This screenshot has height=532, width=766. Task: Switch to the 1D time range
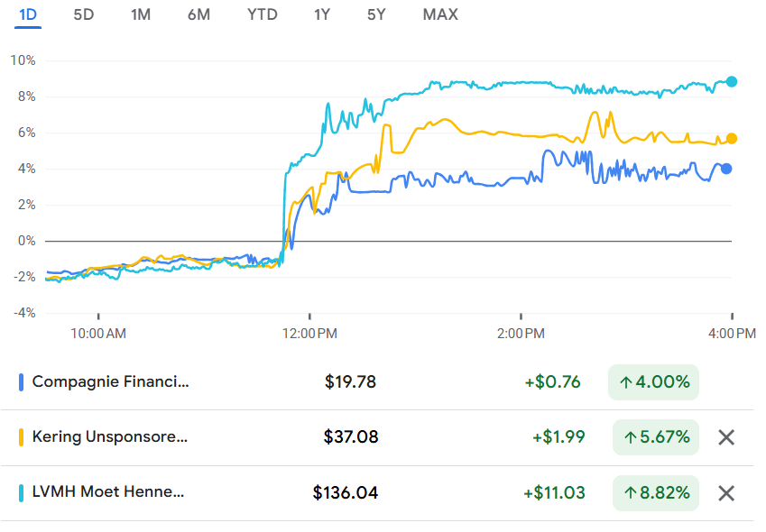(x=28, y=14)
